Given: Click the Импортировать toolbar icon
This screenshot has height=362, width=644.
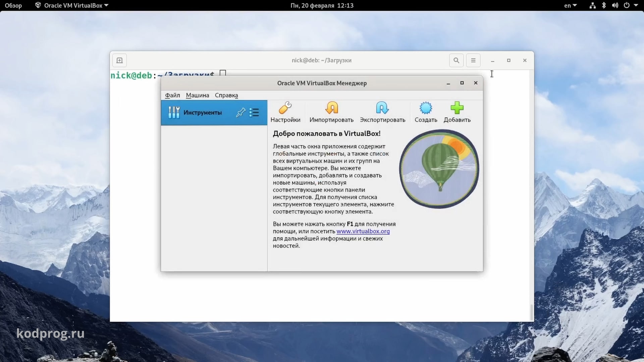Looking at the screenshot, I should 331,112.
